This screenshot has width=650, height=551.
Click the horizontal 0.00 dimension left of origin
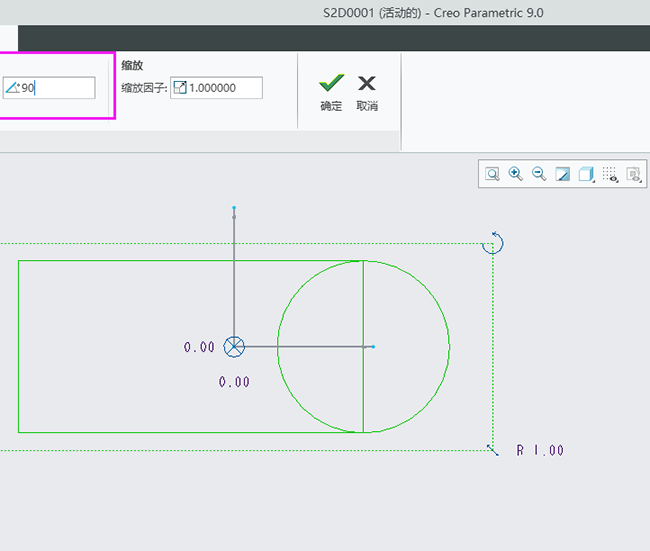[x=199, y=348]
